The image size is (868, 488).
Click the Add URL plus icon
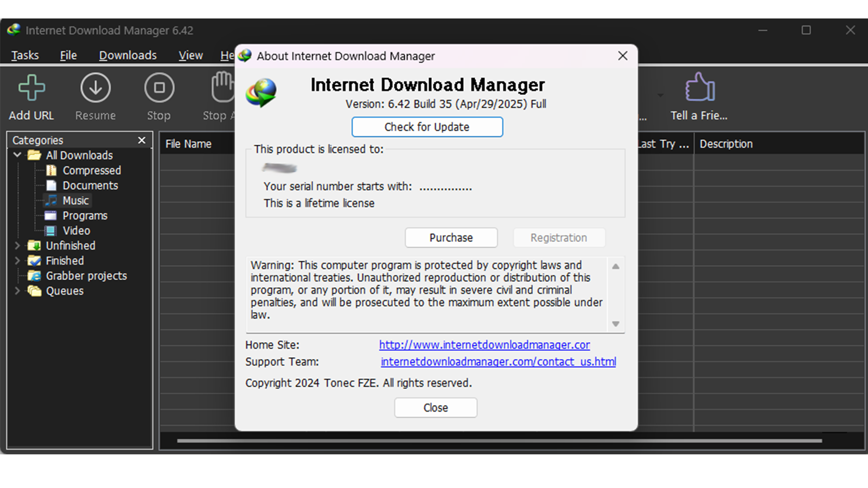tap(31, 88)
